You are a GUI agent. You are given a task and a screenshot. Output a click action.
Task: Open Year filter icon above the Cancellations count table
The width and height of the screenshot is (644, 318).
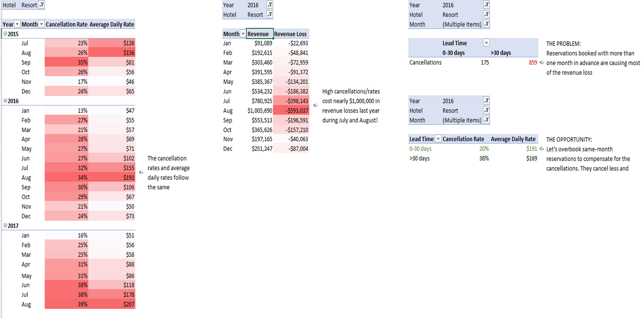point(486,5)
